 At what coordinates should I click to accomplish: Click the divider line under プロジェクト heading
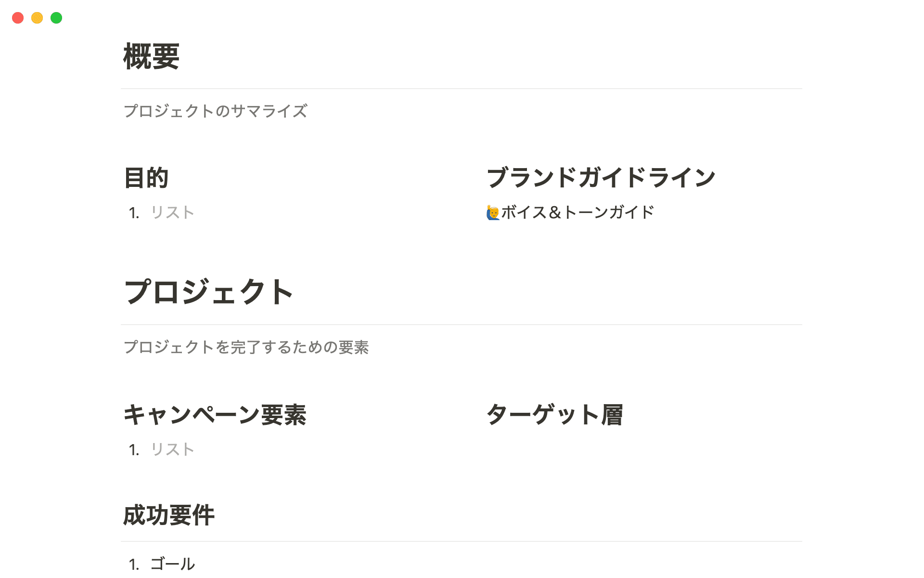click(462, 325)
